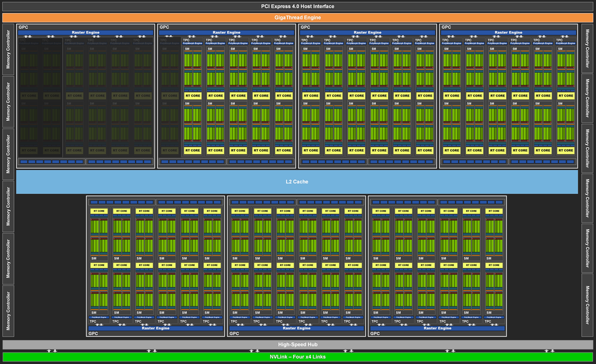596x364 pixels.
Task: Click Raster Engine in the bottom-left GPC
Action: [x=156, y=328]
